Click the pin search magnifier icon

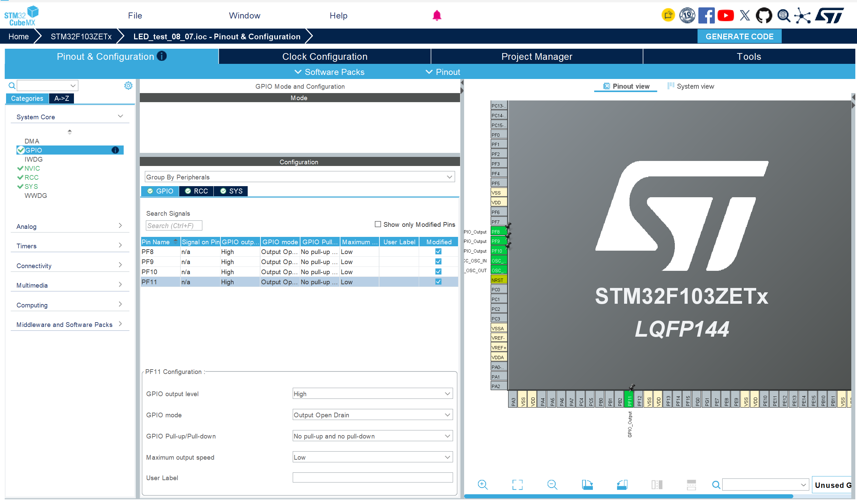point(716,485)
